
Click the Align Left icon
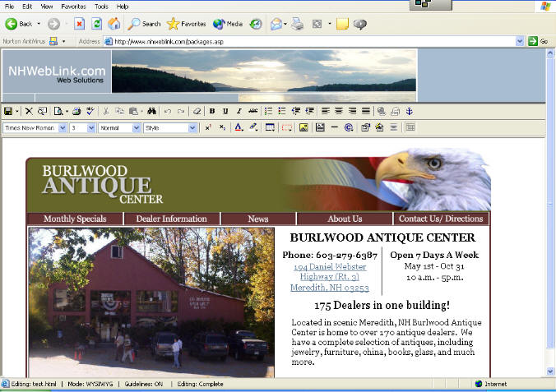(x=325, y=111)
